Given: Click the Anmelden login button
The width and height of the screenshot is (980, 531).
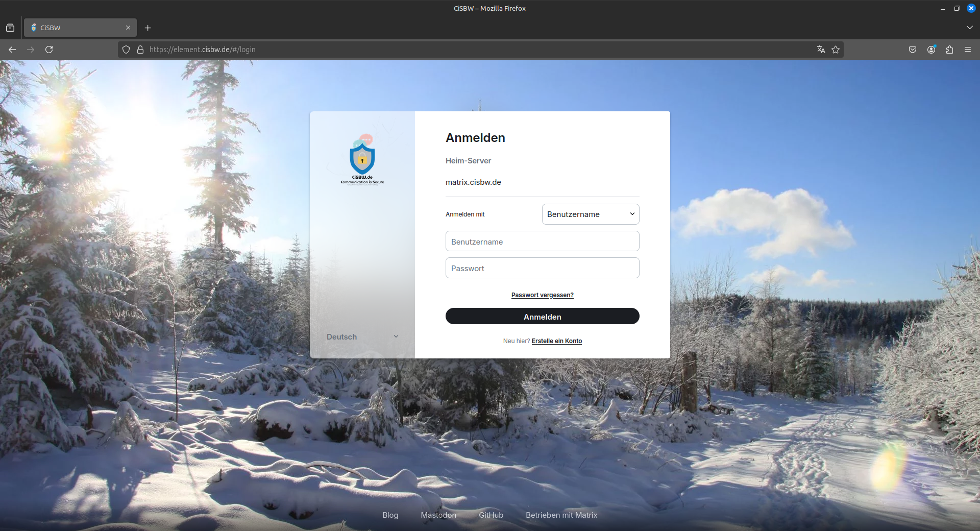Looking at the screenshot, I should point(542,316).
